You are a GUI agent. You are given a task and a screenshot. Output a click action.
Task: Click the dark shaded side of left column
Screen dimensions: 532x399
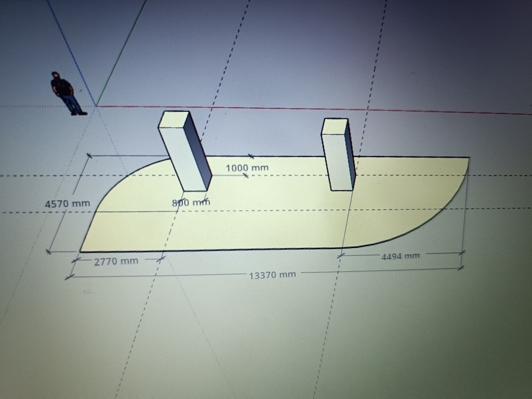tap(199, 151)
